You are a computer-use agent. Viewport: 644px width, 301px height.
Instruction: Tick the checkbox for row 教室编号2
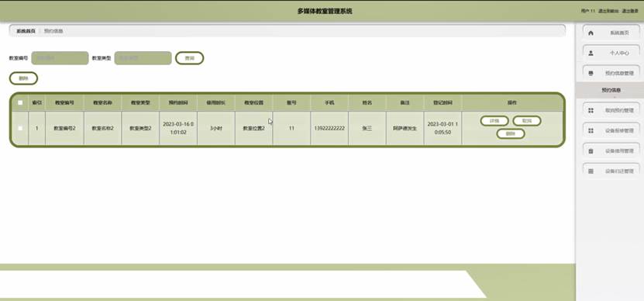coord(20,128)
